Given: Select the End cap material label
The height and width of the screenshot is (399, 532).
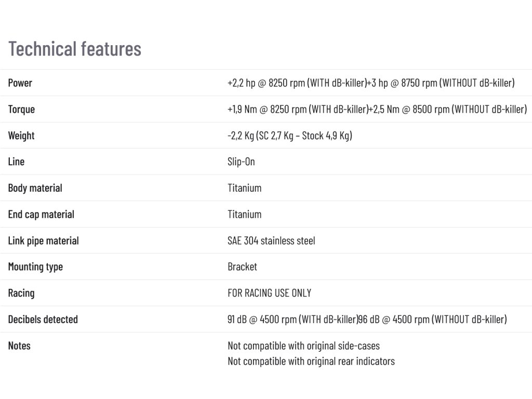Looking at the screenshot, I should click(x=41, y=215).
